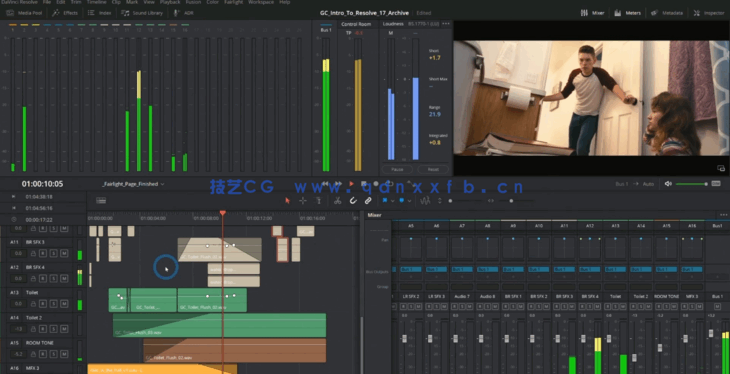Open the Help menu
The height and width of the screenshot is (374, 730).
tap(284, 2)
